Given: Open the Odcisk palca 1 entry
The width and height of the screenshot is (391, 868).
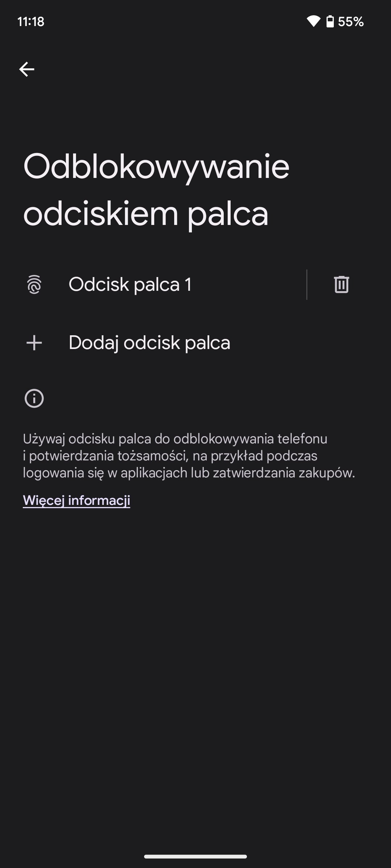Looking at the screenshot, I should (x=130, y=284).
